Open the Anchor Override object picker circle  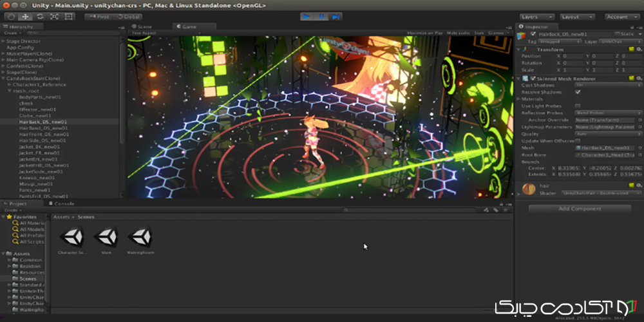click(x=640, y=120)
